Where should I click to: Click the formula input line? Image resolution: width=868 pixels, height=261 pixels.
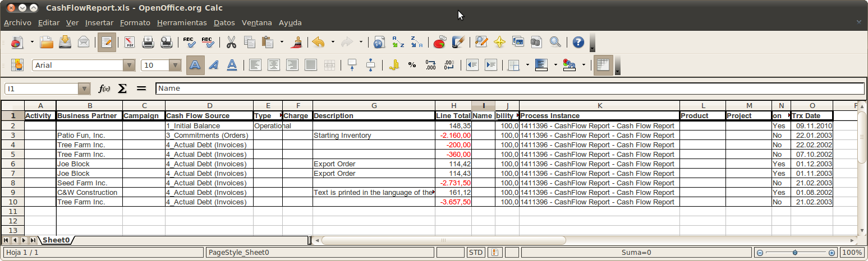[510, 88]
